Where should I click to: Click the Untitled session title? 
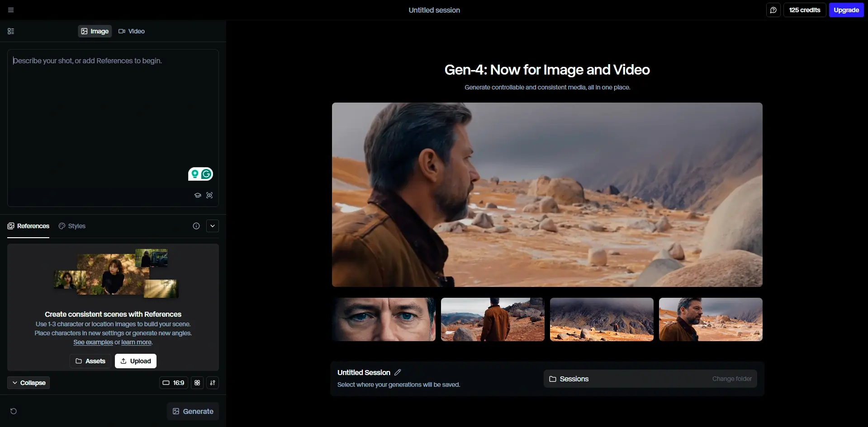click(x=434, y=10)
